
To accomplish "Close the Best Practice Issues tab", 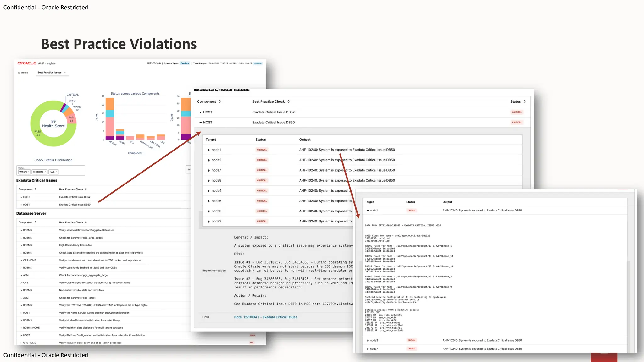I will [x=65, y=72].
